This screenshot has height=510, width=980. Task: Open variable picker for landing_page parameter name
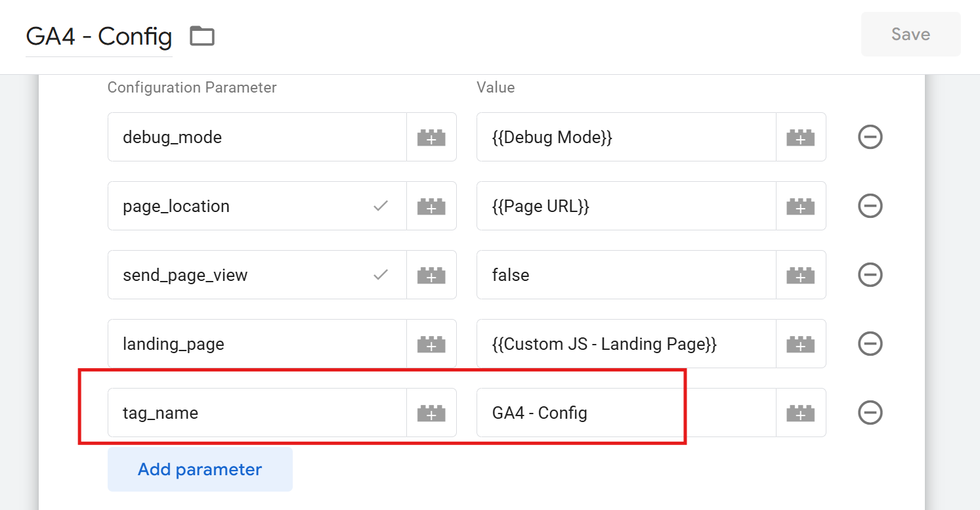[x=431, y=344]
